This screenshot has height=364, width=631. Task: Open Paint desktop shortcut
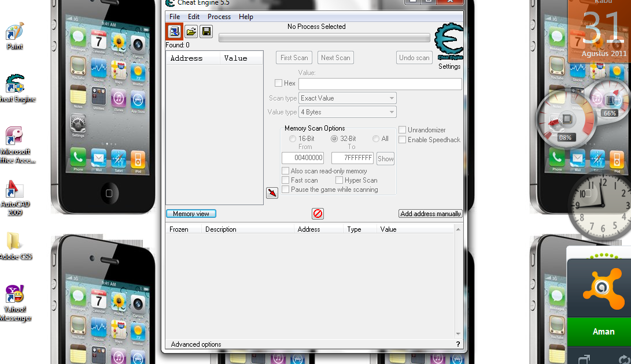tap(15, 36)
